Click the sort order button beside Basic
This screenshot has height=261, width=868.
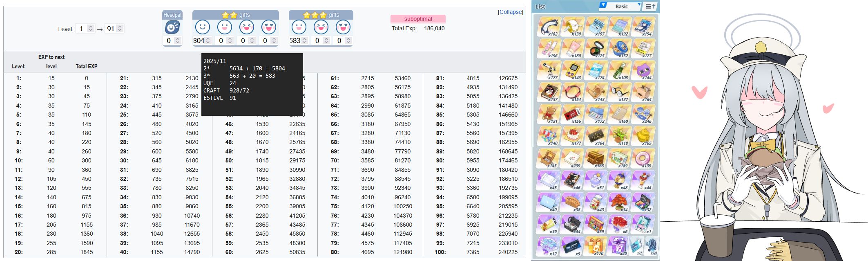(x=650, y=6)
